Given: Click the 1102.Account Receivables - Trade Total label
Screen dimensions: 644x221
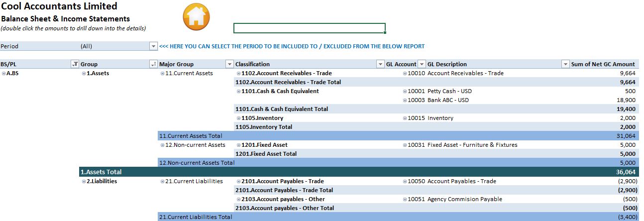Looking at the screenshot, I should [288, 82].
